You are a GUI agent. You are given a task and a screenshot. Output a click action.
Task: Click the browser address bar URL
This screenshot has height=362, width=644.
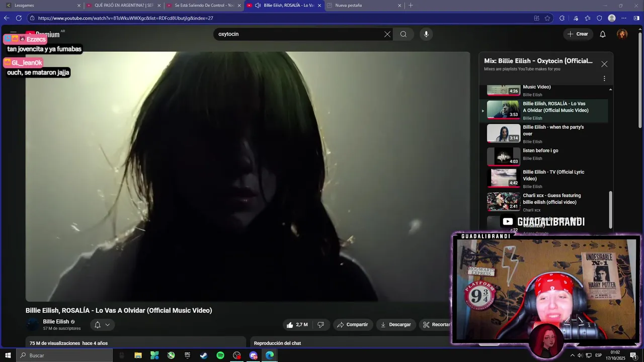pyautogui.click(x=126, y=18)
